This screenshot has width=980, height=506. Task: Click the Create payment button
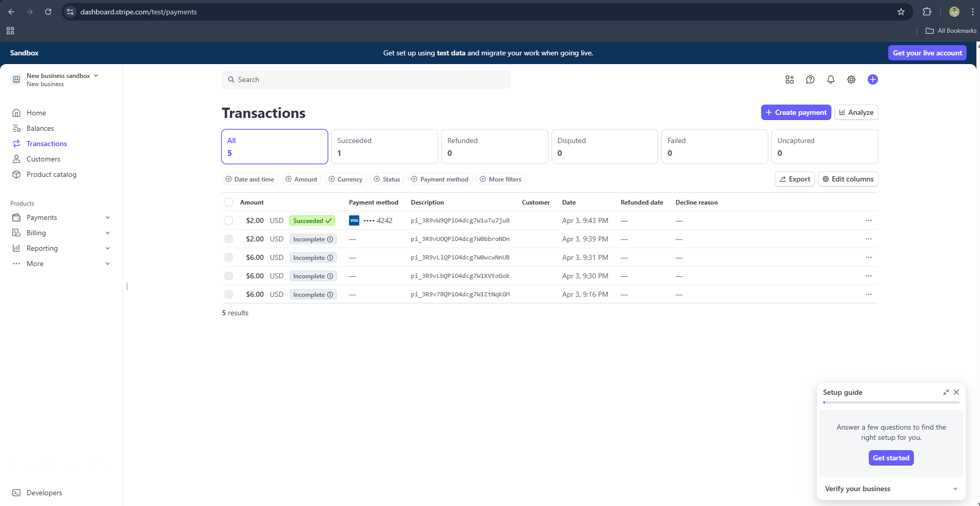click(x=795, y=112)
